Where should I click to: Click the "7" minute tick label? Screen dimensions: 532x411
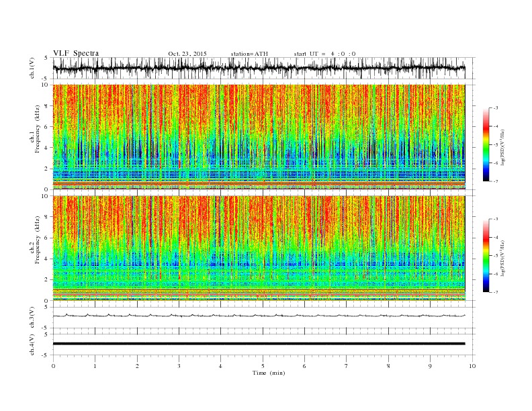click(x=347, y=366)
